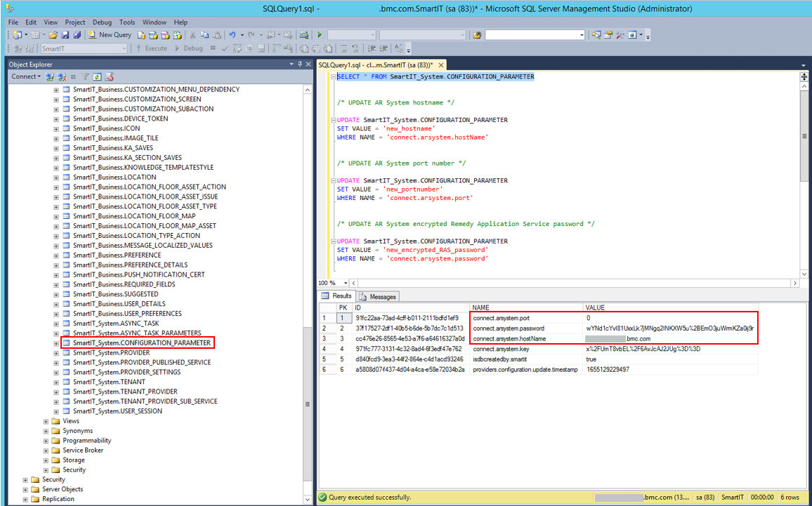Select the isdbcreatedby.smartit cell
The width and height of the screenshot is (812, 506).
click(x=526, y=359)
